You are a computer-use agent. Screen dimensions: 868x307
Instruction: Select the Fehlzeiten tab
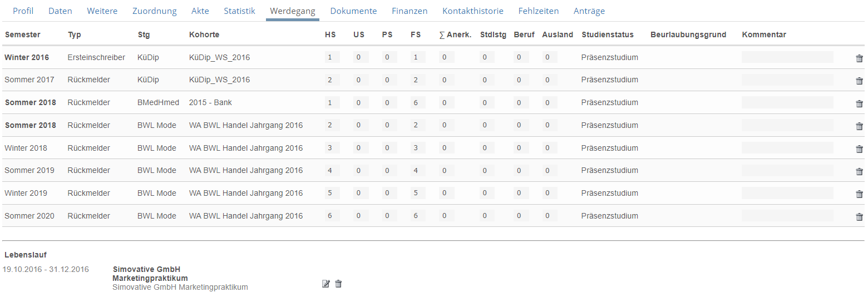click(539, 11)
